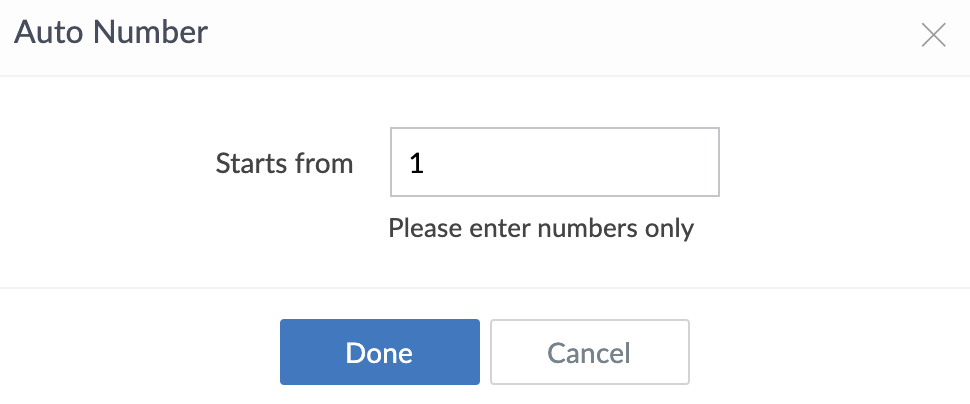The height and width of the screenshot is (404, 970).
Task: Exit the dialog with close icon
Action: 933,36
